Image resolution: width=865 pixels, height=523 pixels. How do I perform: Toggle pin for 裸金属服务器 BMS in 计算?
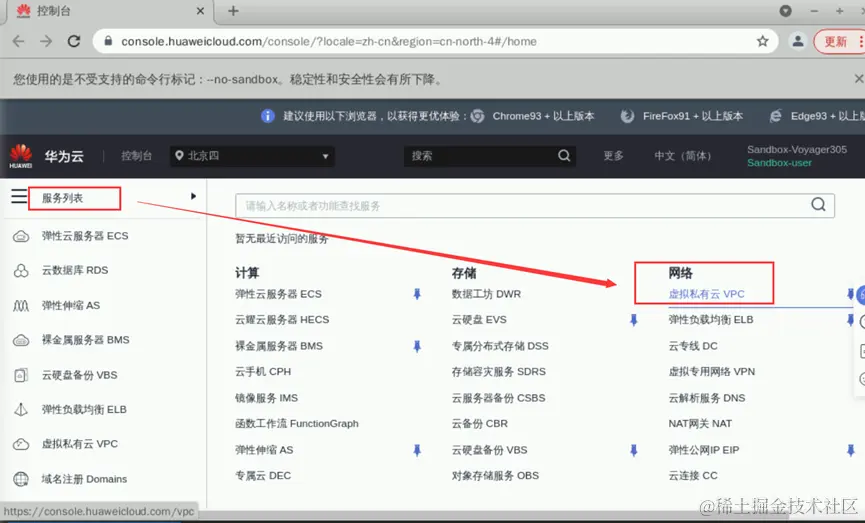point(417,346)
